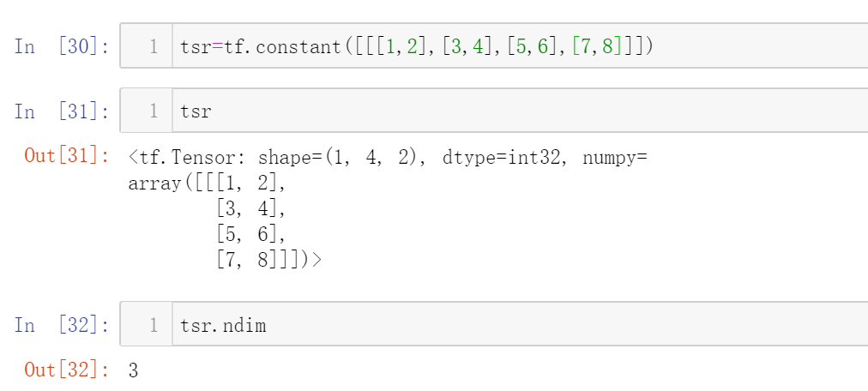Click the Out[31] output prompt

66,157
